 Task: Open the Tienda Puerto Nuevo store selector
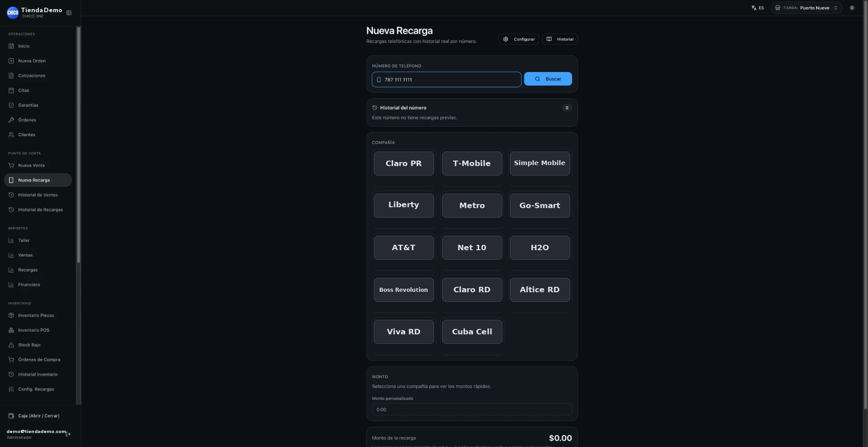[807, 8]
